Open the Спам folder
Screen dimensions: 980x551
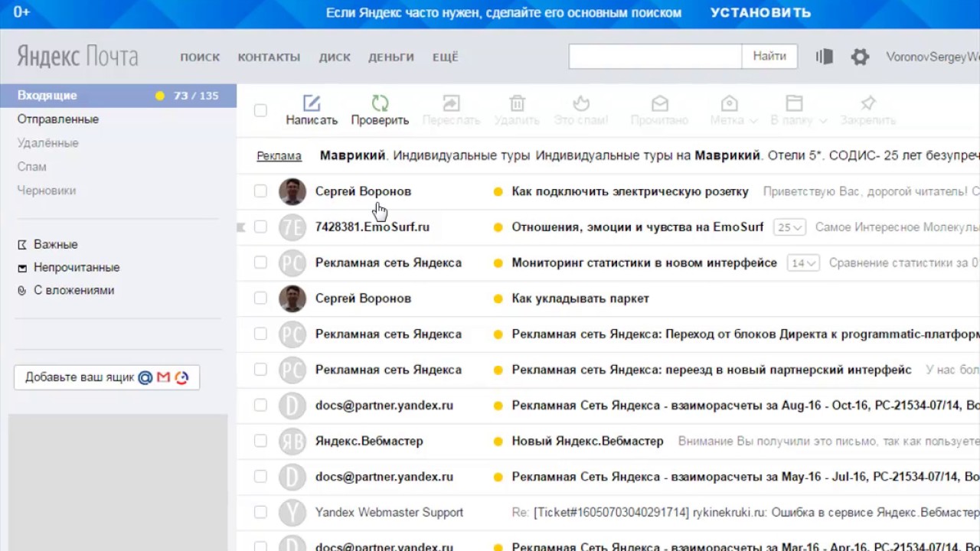31,167
